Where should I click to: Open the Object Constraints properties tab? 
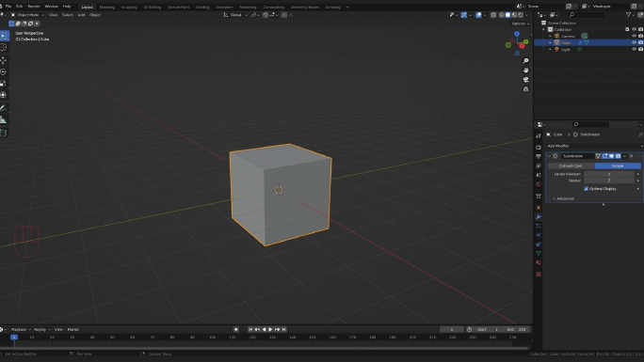pyautogui.click(x=539, y=244)
